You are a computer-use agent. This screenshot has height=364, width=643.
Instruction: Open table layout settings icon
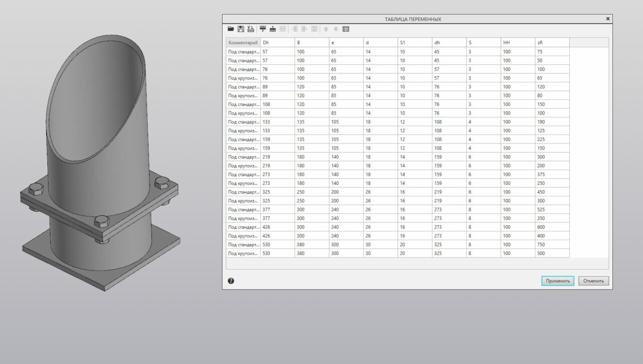(346, 29)
